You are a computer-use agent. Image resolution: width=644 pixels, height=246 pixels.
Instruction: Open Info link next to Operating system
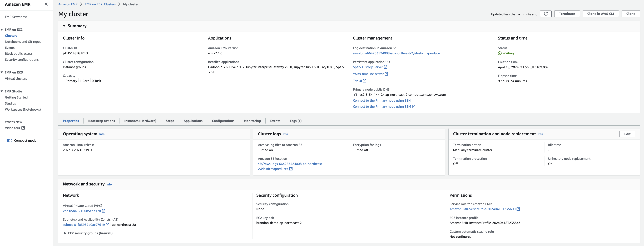[102, 134]
